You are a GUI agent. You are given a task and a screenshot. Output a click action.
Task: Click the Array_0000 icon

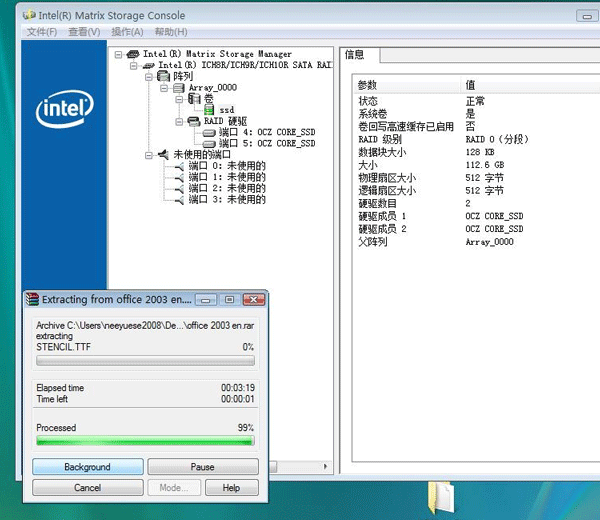179,88
